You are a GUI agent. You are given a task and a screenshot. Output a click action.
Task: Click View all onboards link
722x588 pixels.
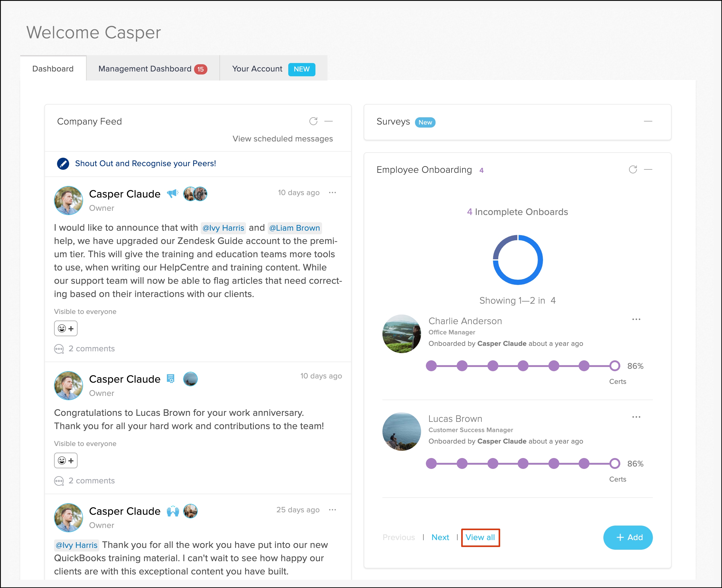click(480, 538)
